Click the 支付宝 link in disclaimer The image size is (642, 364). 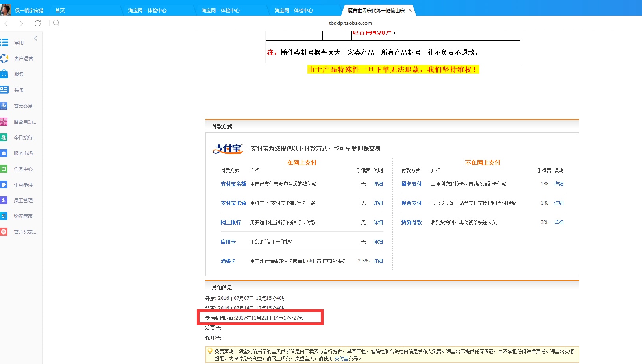pos(341,358)
